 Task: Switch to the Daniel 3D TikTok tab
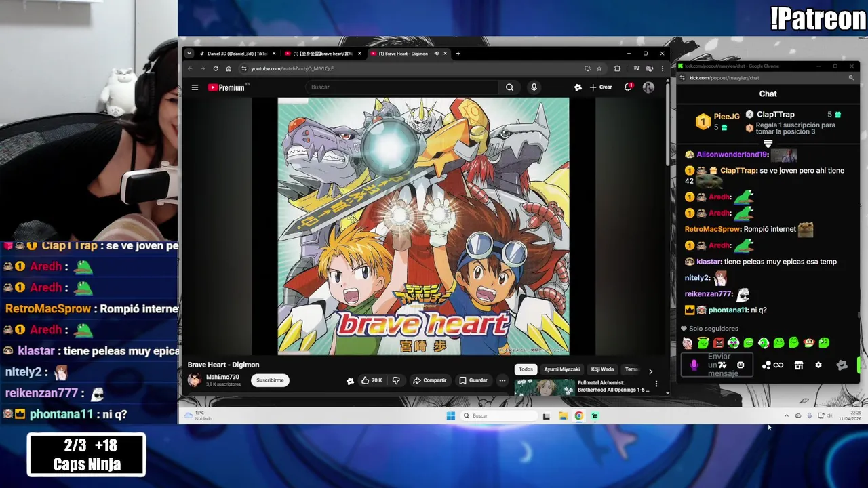click(x=237, y=54)
